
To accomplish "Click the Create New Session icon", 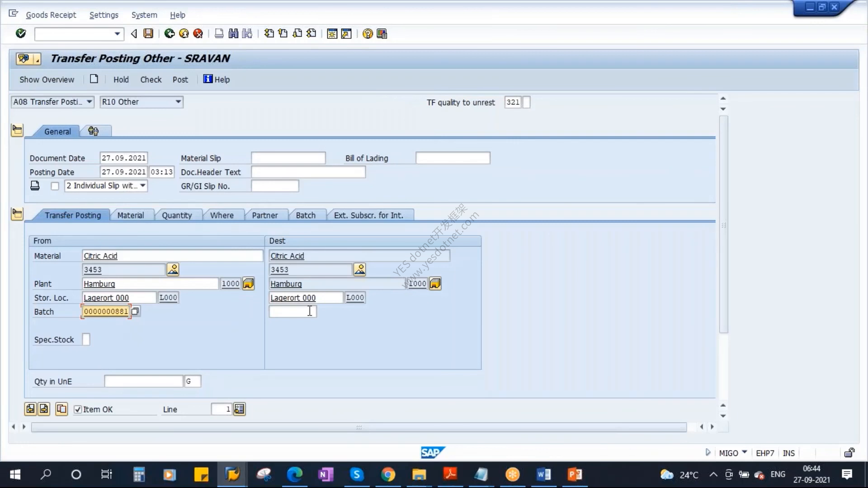I will 332,33.
